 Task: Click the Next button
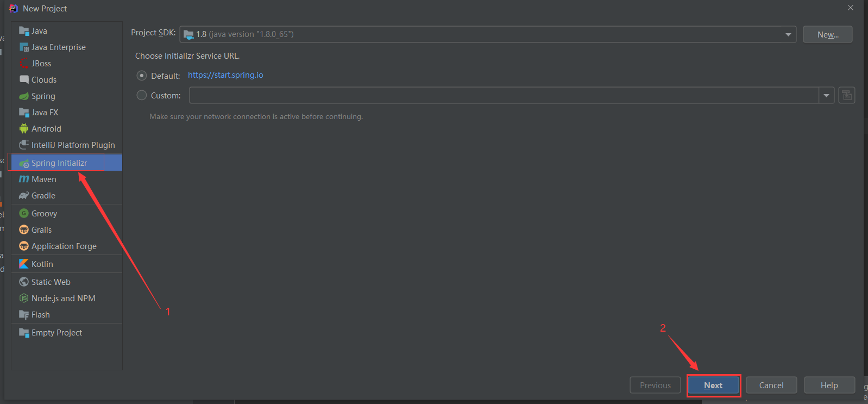click(x=713, y=386)
